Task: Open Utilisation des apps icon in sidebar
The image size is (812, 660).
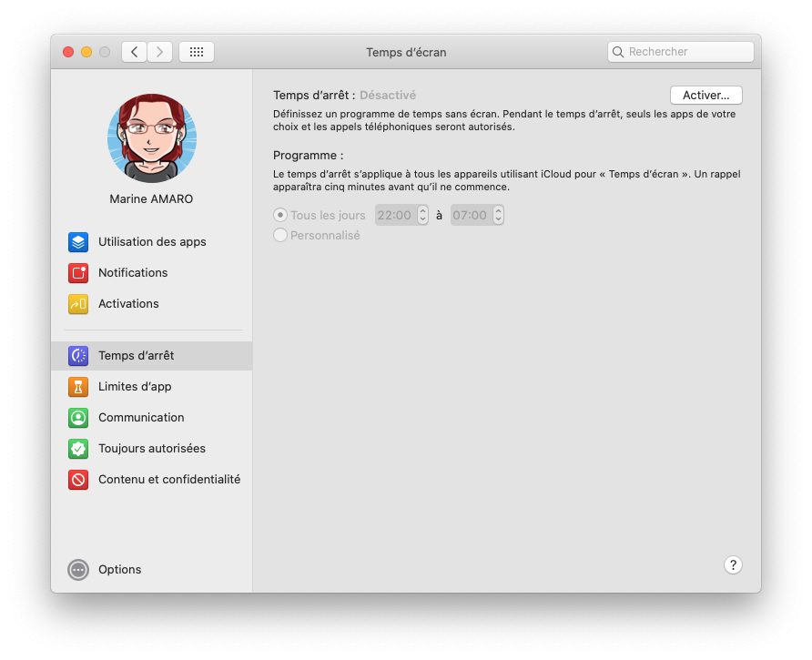Action: point(78,242)
